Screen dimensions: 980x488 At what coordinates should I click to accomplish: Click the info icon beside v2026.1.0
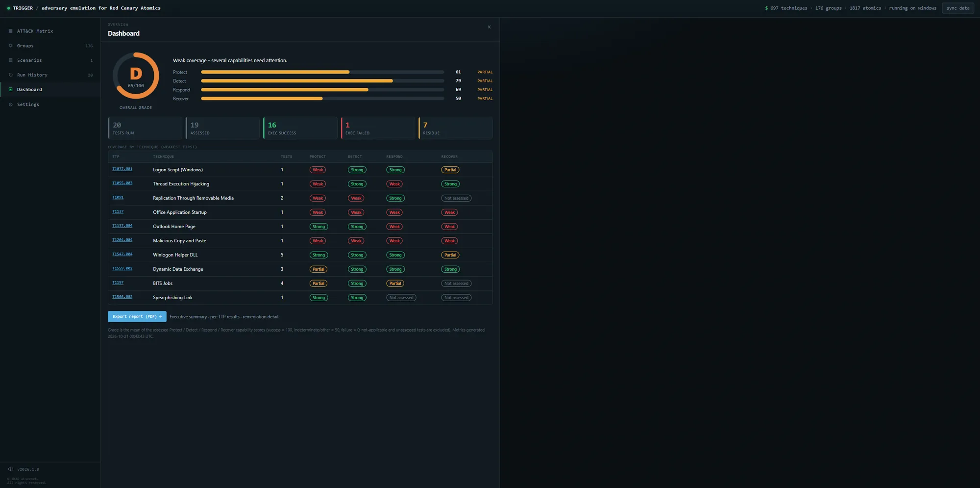click(x=10, y=469)
